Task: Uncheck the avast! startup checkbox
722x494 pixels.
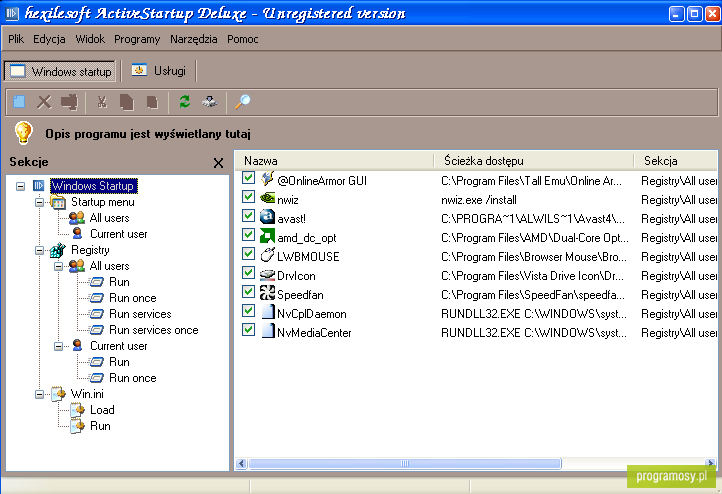Action: 249,215
